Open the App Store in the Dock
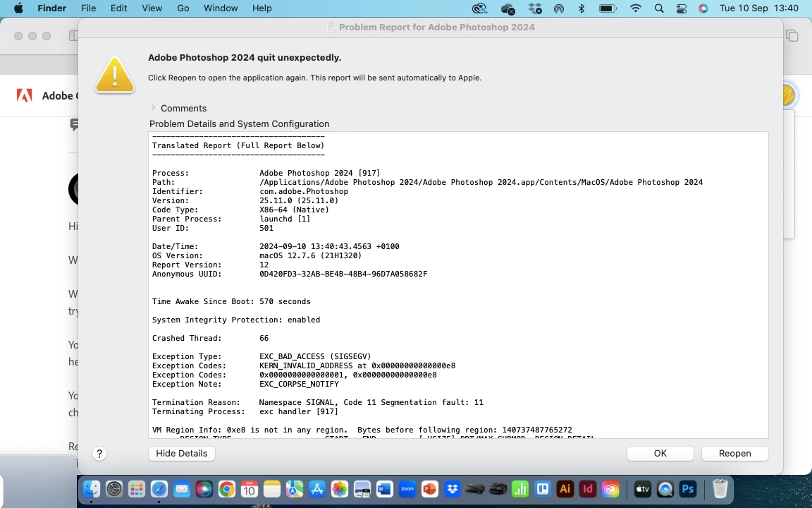812x508 pixels. pos(317,489)
